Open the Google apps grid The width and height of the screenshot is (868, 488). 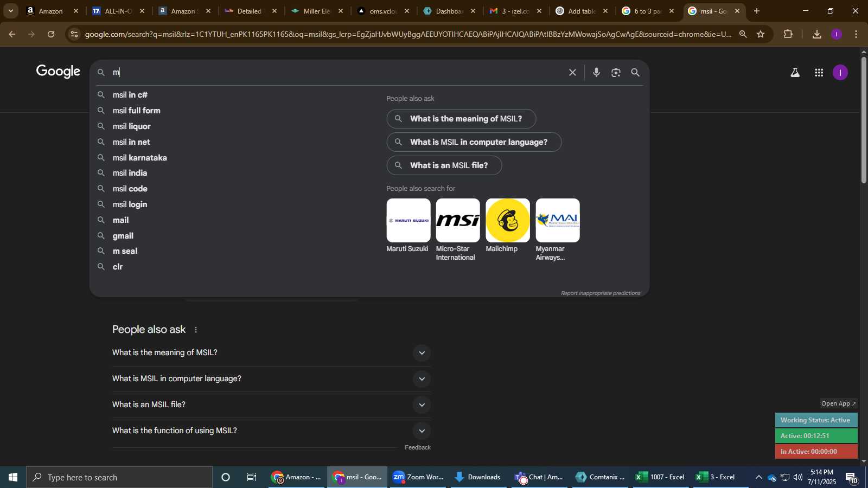[x=819, y=73]
